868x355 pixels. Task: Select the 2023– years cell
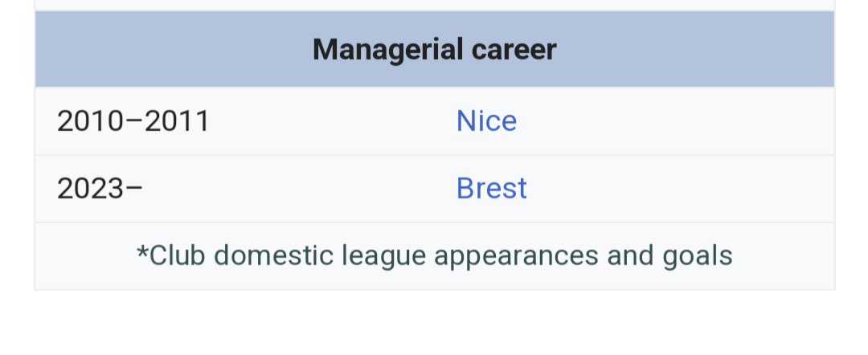(100, 189)
